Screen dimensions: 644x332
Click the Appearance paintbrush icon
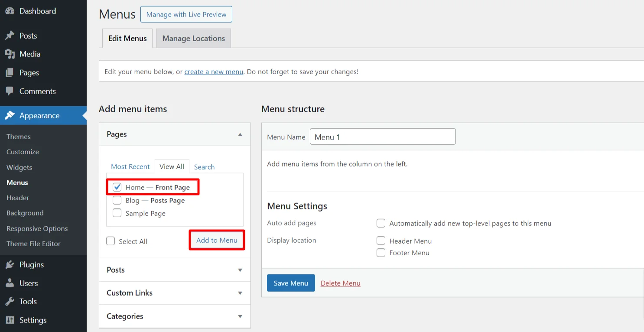[10, 116]
